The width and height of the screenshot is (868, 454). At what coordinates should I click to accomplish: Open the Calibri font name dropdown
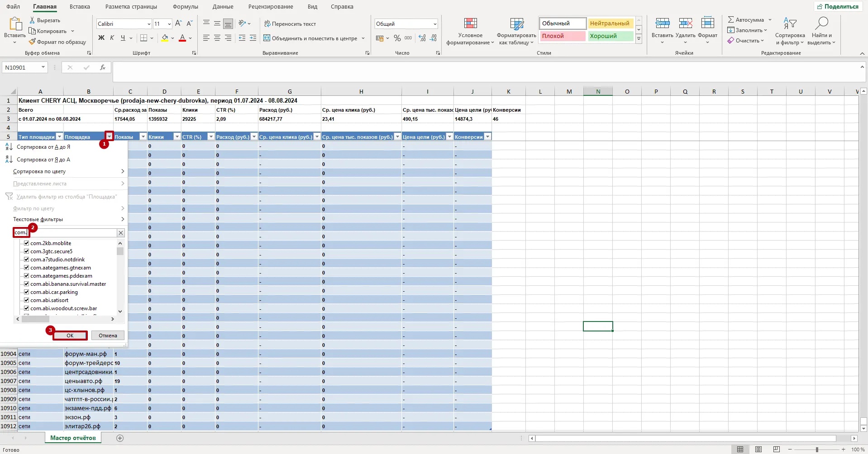pyautogui.click(x=149, y=24)
